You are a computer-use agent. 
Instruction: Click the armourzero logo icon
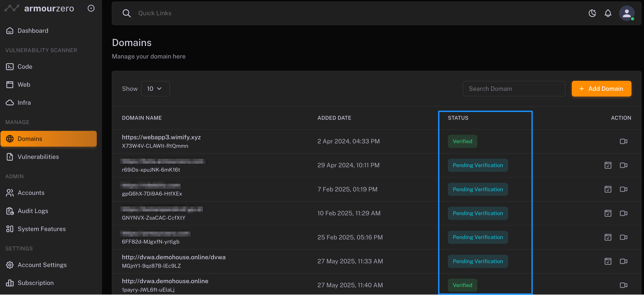click(12, 8)
